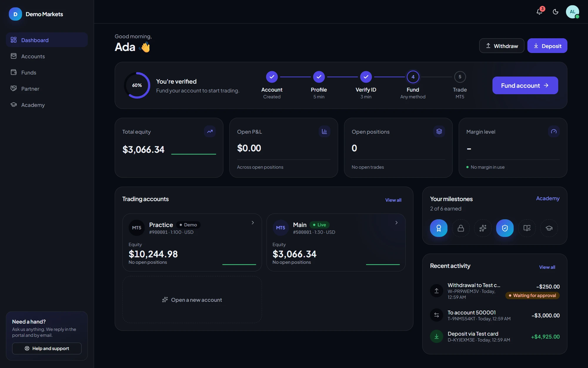
Task: Open the Partner sidebar section
Action: (x=47, y=89)
